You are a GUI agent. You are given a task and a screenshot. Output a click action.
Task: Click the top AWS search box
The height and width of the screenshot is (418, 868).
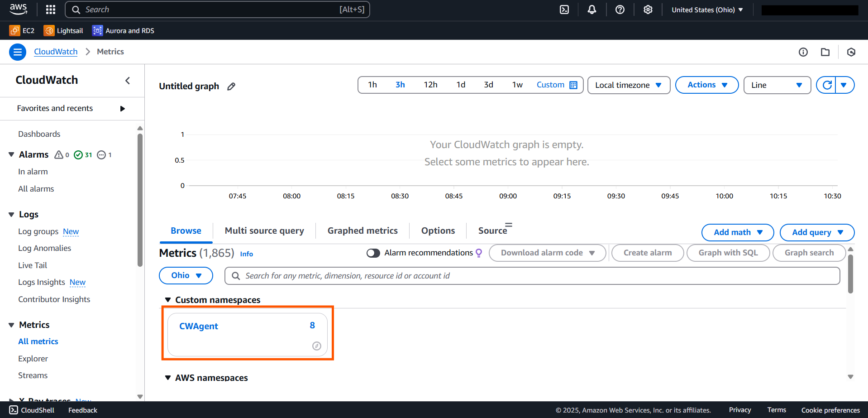pyautogui.click(x=217, y=10)
